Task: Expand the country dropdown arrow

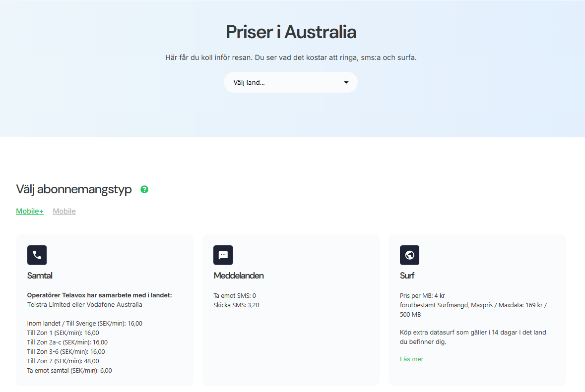Action: click(346, 82)
